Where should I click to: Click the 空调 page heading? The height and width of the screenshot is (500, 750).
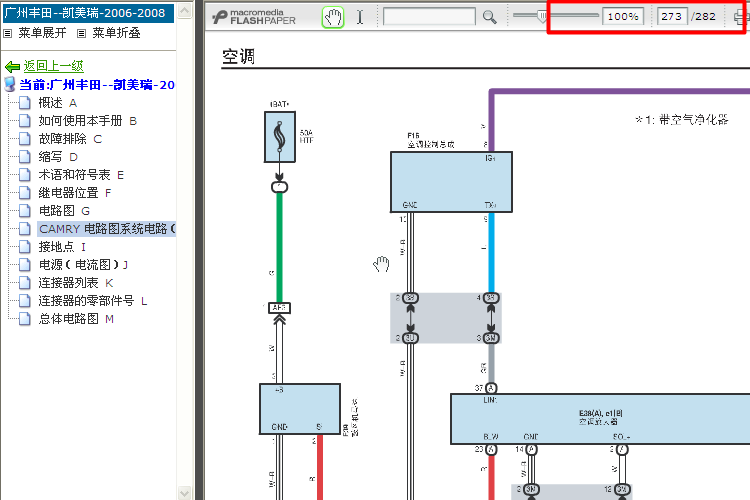[238, 56]
